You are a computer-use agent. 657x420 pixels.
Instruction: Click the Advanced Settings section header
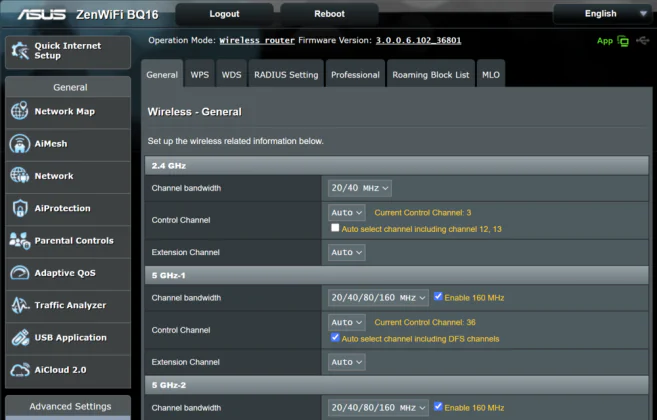click(x=68, y=406)
